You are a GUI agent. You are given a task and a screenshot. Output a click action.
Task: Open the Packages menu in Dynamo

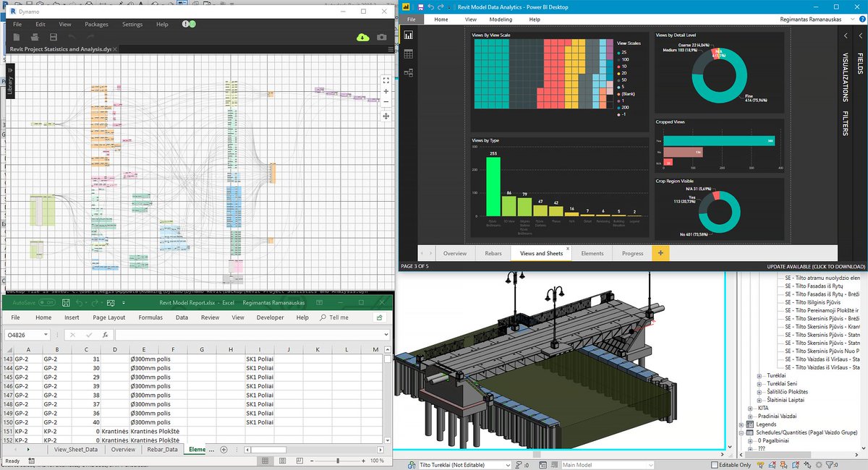[x=97, y=24]
